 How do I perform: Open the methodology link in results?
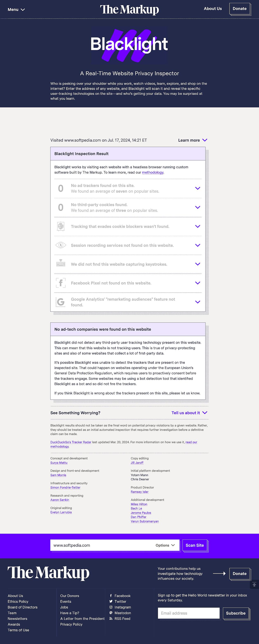pos(153,173)
